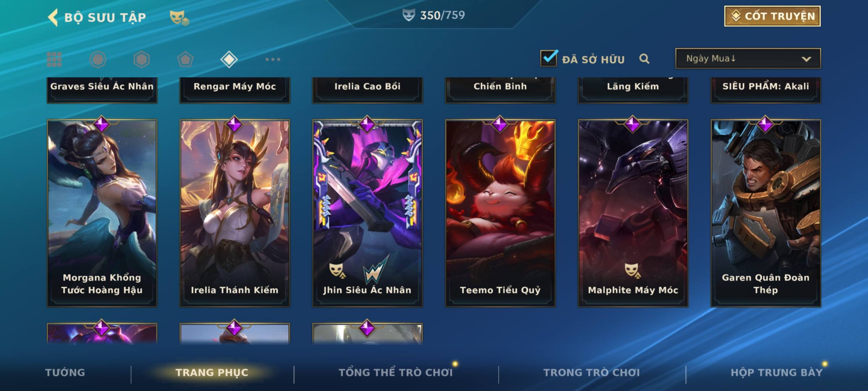Screen dimensions: 868x391
Task: Select the diamond rarity filter icon
Action: click(229, 59)
